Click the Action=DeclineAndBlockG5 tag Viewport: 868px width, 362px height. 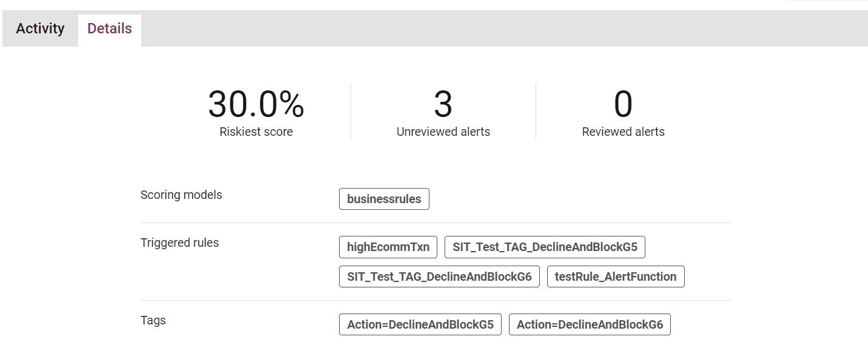pyautogui.click(x=420, y=324)
